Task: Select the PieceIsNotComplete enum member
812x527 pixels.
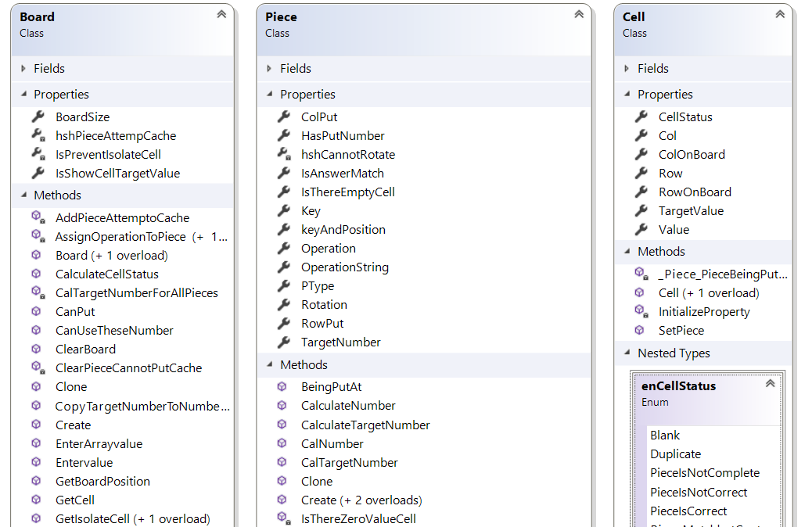Action: click(x=704, y=472)
